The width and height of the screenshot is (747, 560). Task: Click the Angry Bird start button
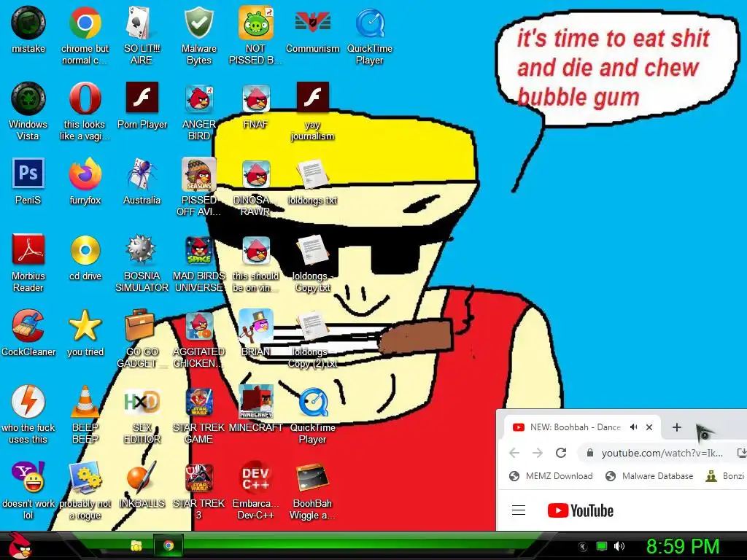pos(20,545)
